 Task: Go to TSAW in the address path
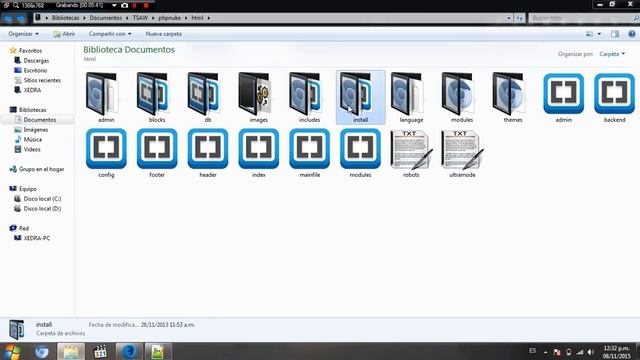coord(140,18)
